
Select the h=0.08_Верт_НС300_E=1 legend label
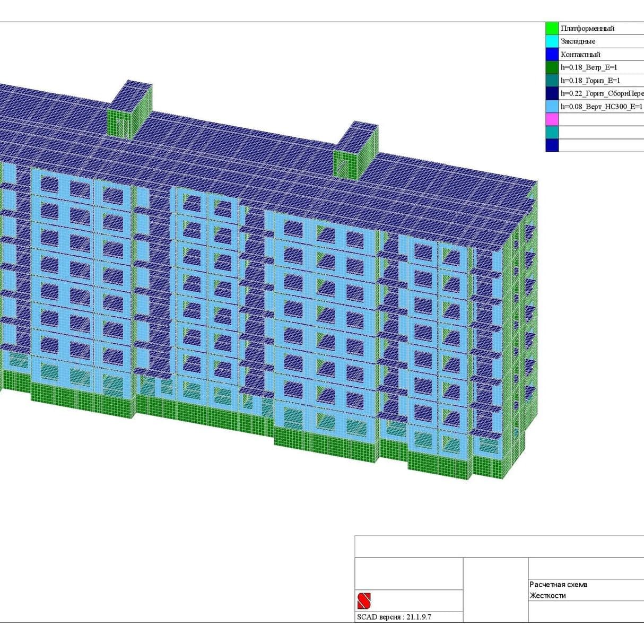coord(602,106)
